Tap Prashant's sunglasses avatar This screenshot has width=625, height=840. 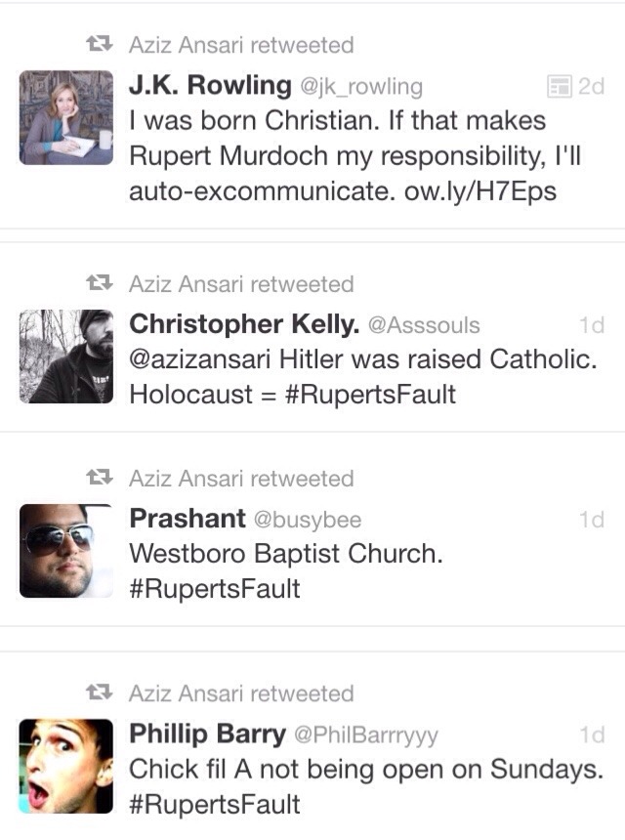point(66,551)
